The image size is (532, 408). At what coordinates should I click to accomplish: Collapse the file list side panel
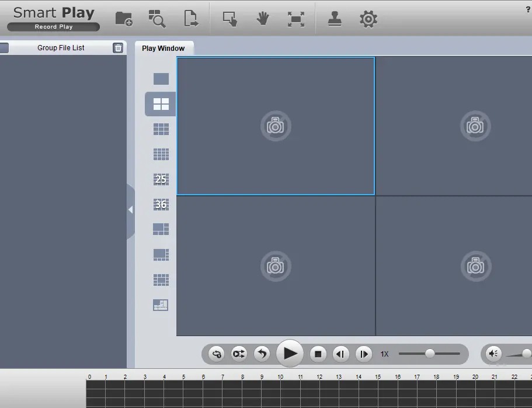click(x=130, y=210)
